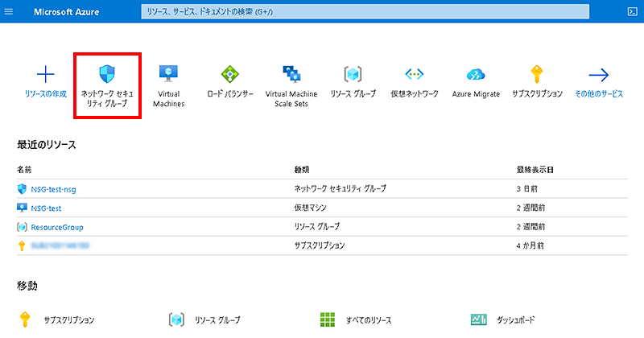Screen dimensions: 644x338
Task: Open the サブスクリプション key icon in services row
Action: coord(537,74)
